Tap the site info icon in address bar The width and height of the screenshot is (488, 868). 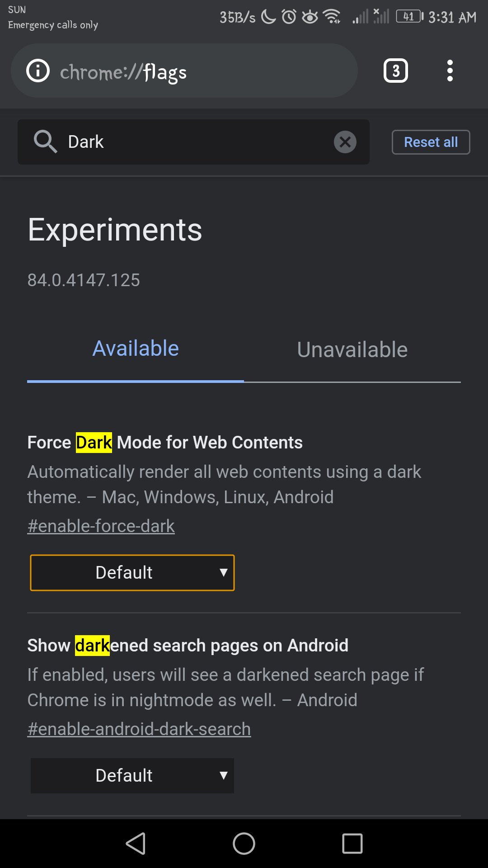38,71
